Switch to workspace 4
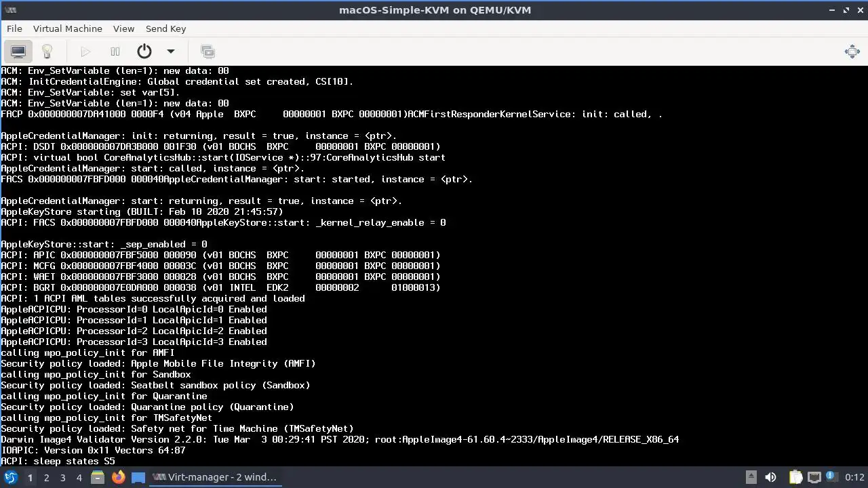The height and width of the screenshot is (488, 868). [x=79, y=477]
